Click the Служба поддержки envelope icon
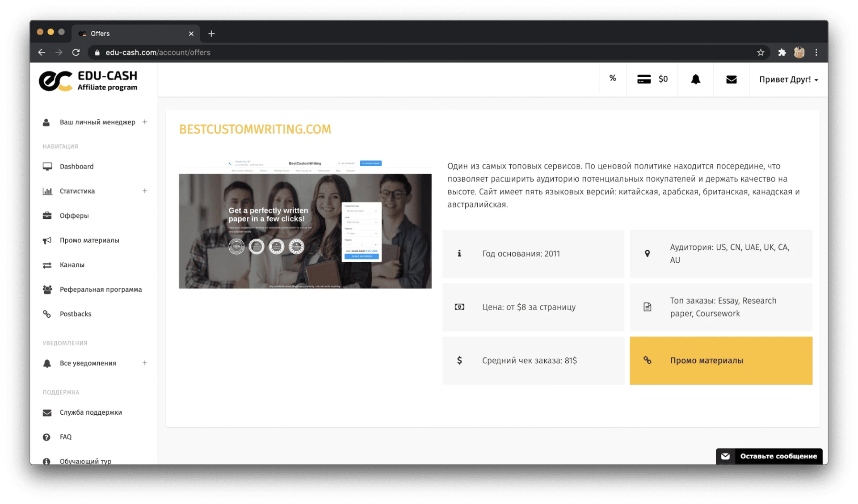This screenshot has height=504, width=858. pyautogui.click(x=47, y=412)
